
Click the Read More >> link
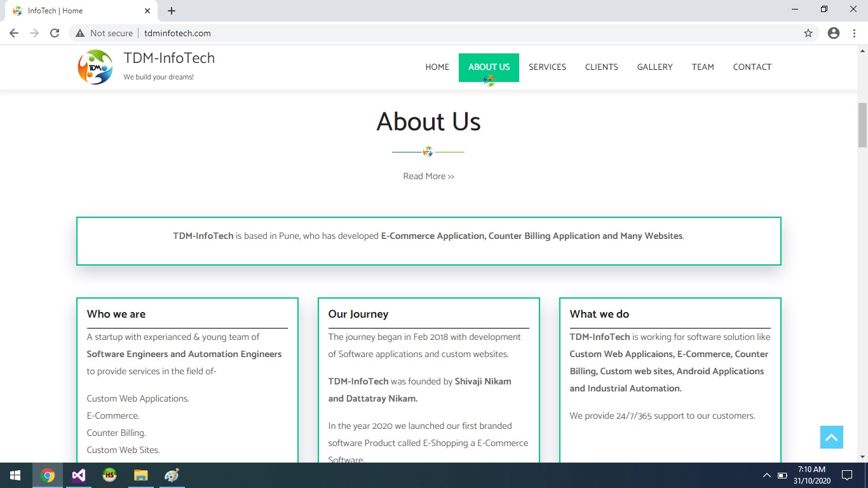[428, 176]
